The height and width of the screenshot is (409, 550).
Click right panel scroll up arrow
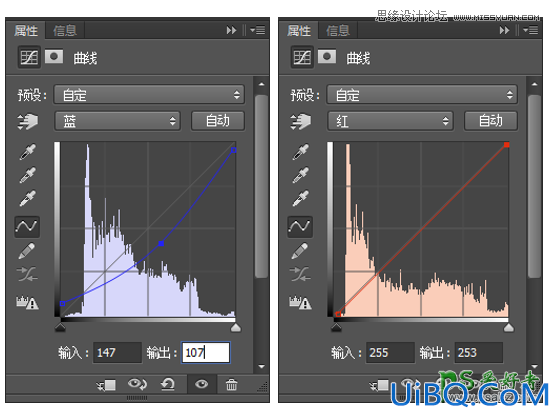coord(534,85)
